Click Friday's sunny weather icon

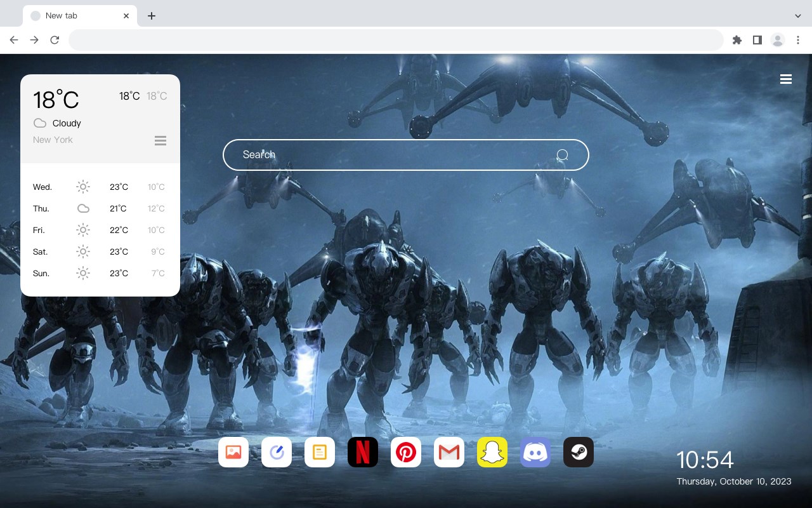(x=83, y=230)
